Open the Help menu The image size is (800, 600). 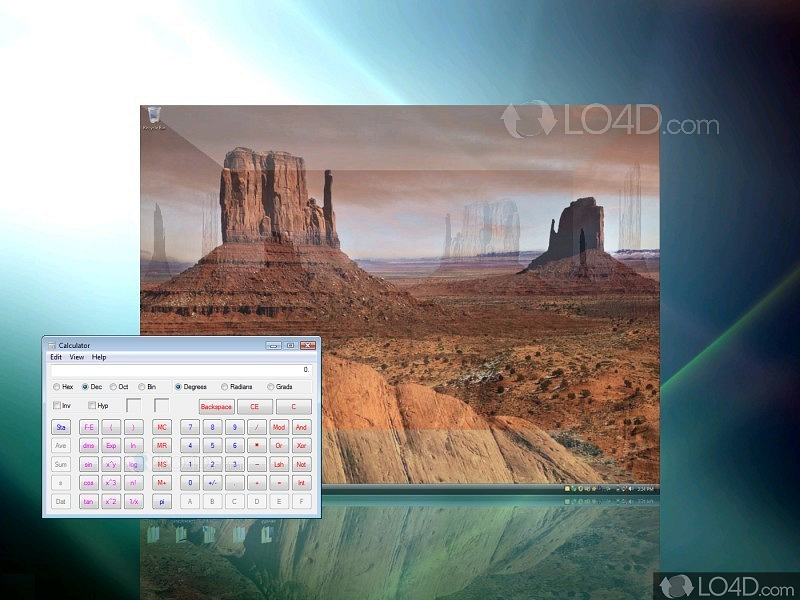point(99,356)
